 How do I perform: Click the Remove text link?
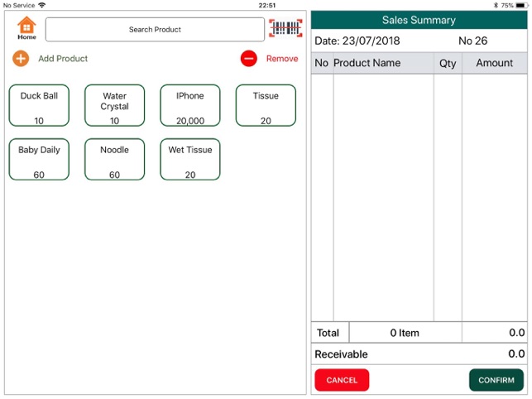(x=282, y=59)
